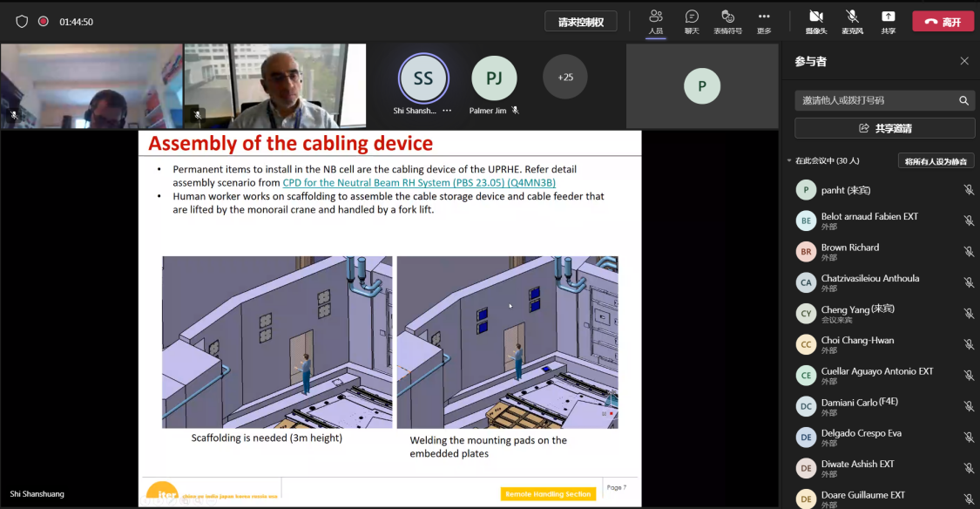980x509 pixels.
Task: Toggle mic icon beside Brown Richard
Action: coord(968,252)
